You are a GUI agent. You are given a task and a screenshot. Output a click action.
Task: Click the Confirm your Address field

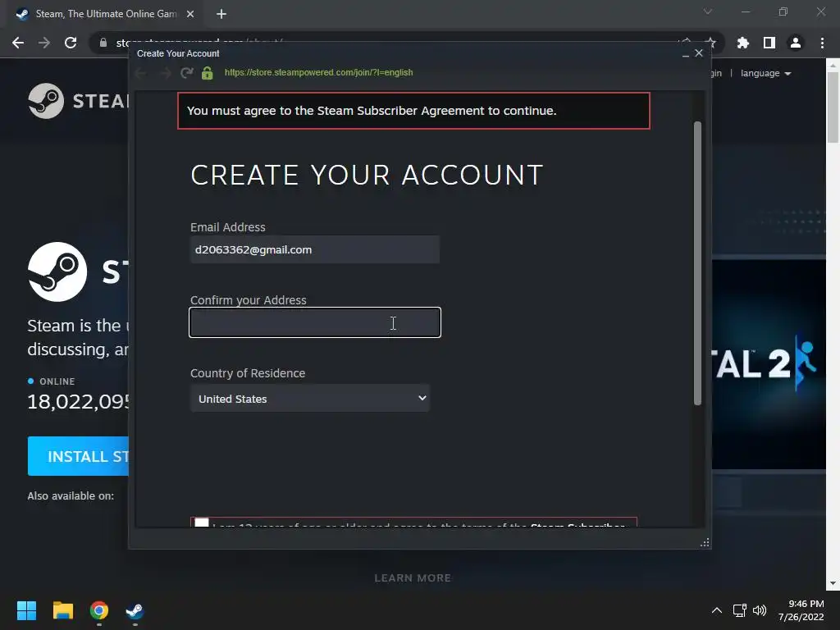coord(315,322)
